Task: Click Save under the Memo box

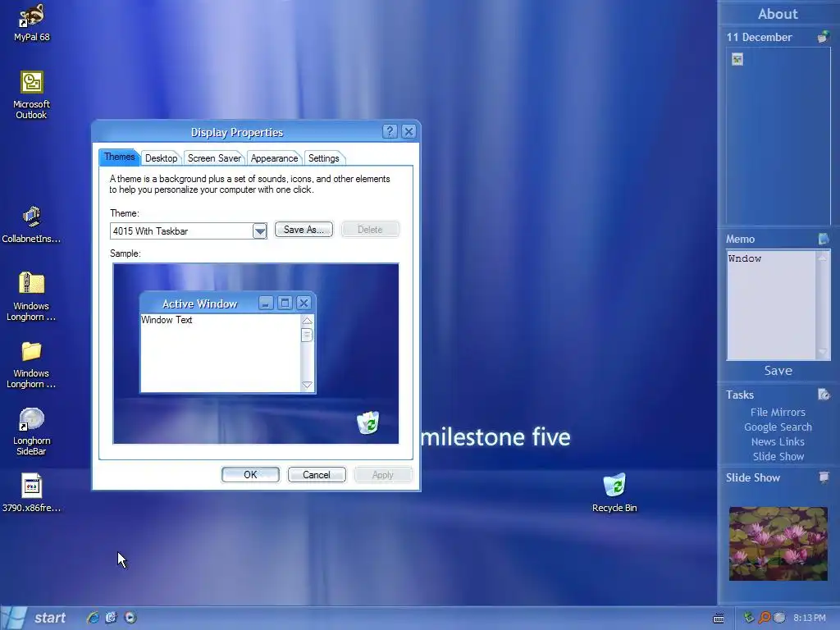Action: (x=778, y=371)
